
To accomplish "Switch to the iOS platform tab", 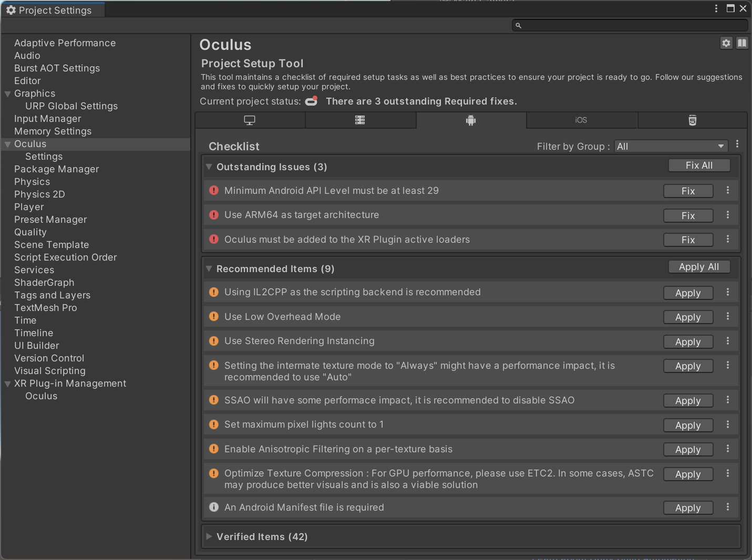I will [x=581, y=120].
